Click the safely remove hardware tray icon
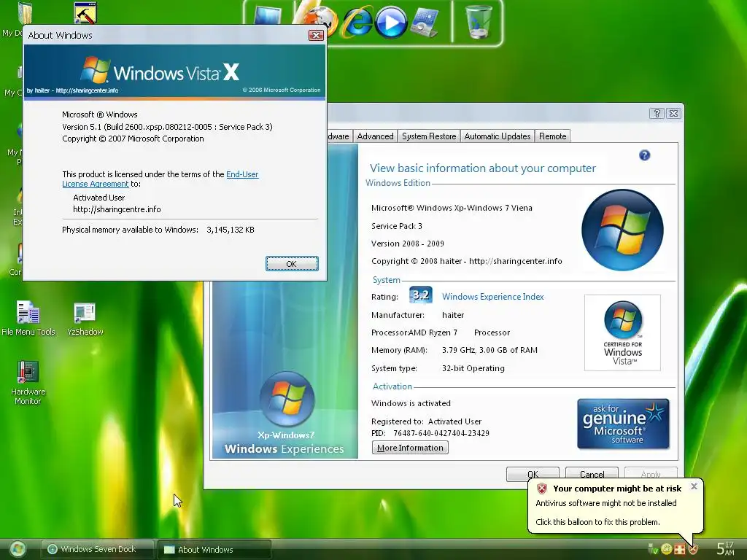Viewport: 747px width, 560px height. (x=653, y=550)
